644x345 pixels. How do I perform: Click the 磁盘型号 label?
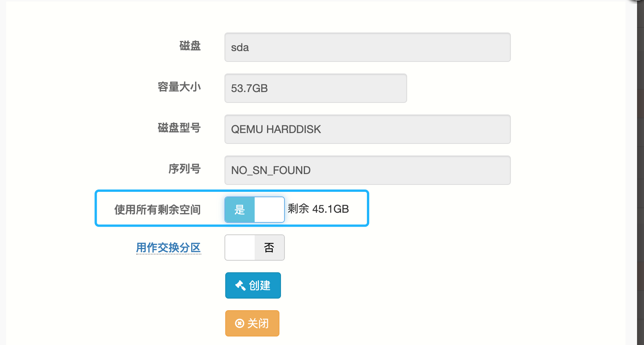179,128
